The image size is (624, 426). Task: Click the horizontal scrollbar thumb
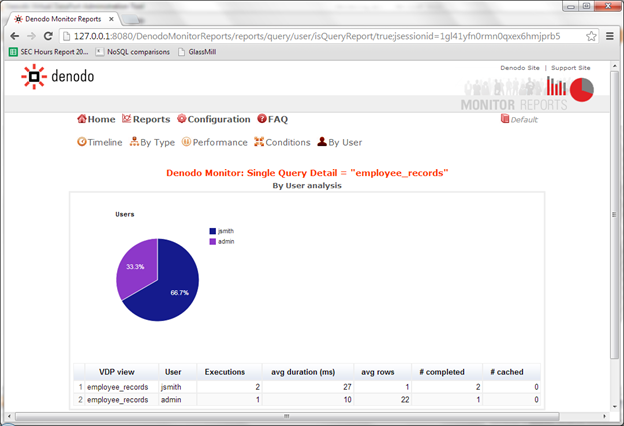pyautogui.click(x=287, y=416)
